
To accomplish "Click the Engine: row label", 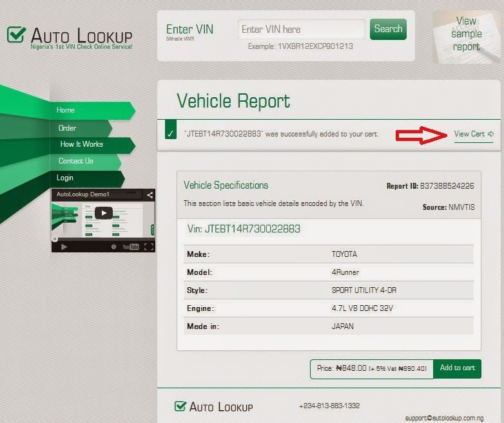I will [x=200, y=308].
